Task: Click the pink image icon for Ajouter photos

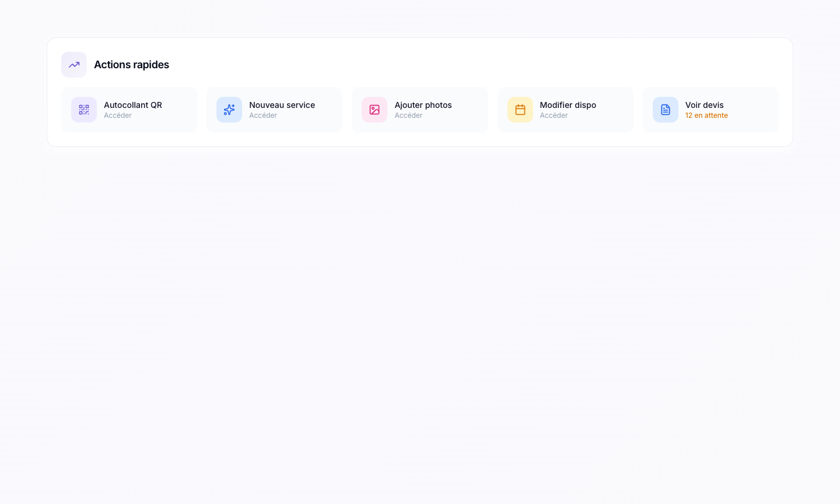Action: pos(374,110)
